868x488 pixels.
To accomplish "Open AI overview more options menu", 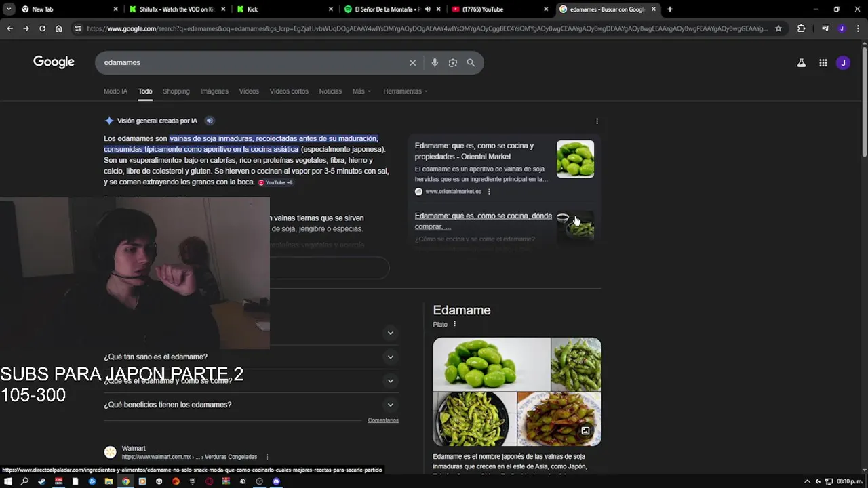I will click(597, 121).
